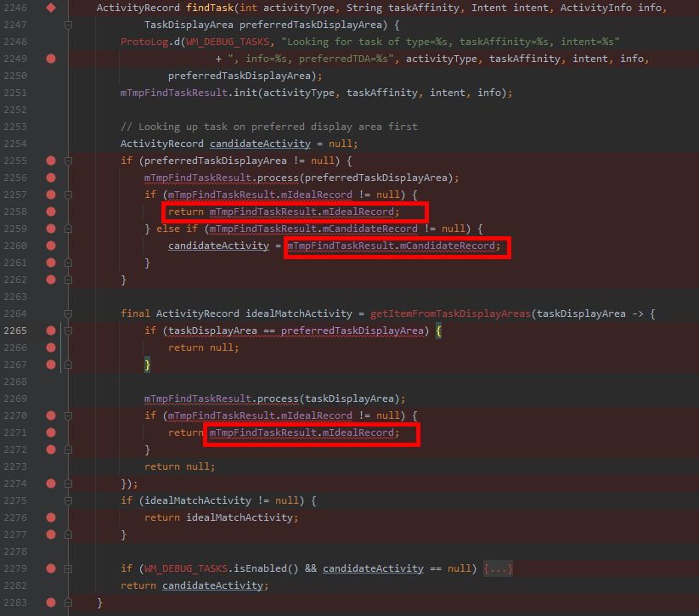The height and width of the screenshot is (616, 699).
Task: Click 'return candidateActivity' on line 2282
Action: click(193, 585)
